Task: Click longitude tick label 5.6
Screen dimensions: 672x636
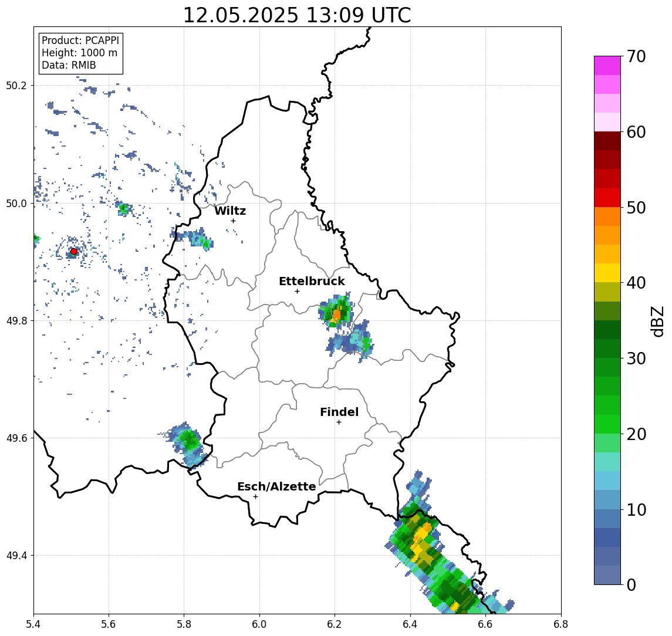Action: (x=109, y=624)
